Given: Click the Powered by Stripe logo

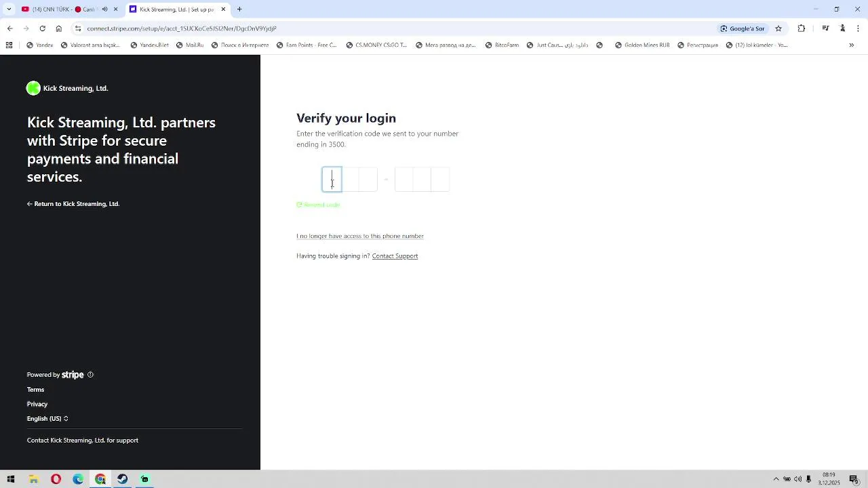Looking at the screenshot, I should coord(73,375).
